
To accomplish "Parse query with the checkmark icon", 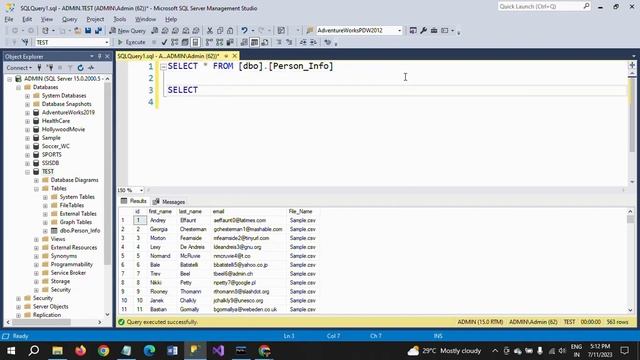I will tap(164, 42).
